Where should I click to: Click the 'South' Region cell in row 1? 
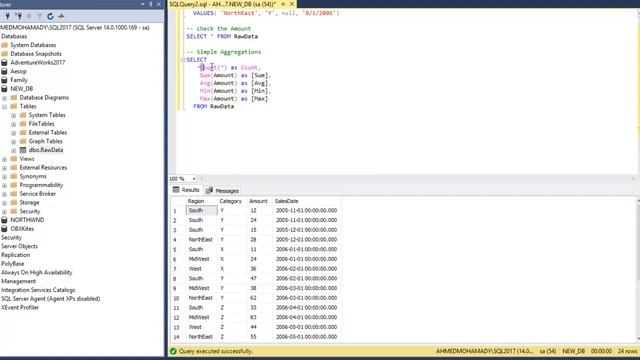(x=202, y=211)
